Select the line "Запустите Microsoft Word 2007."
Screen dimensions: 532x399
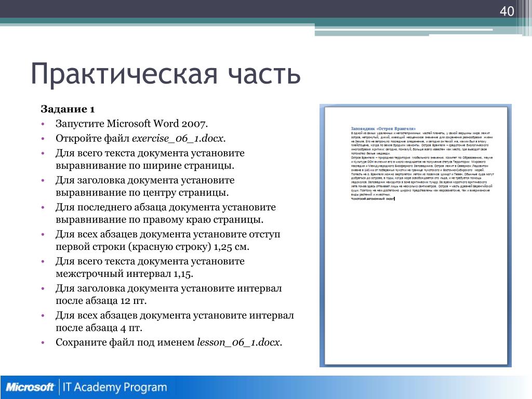pyautogui.click(x=131, y=124)
